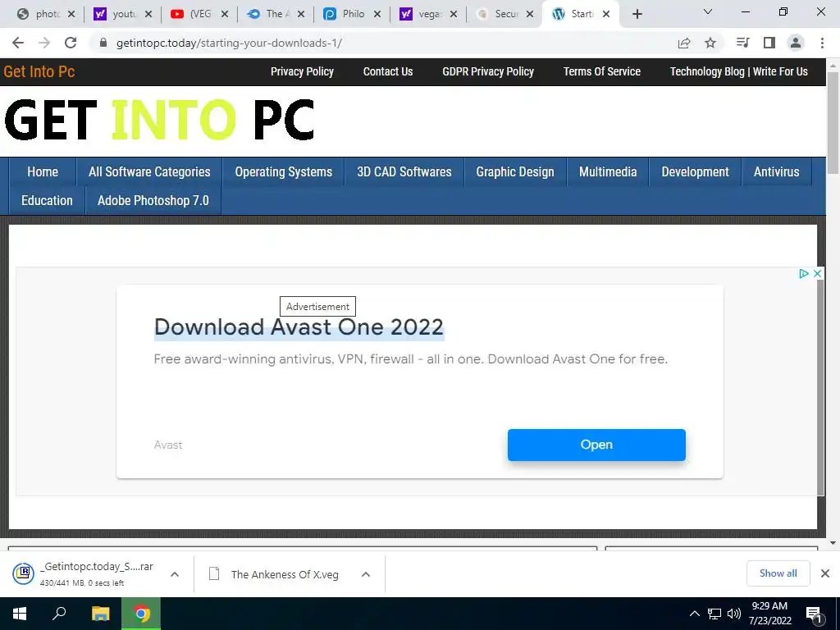This screenshot has height=630, width=840.
Task: Close the Philo browser tab
Action: point(377,14)
